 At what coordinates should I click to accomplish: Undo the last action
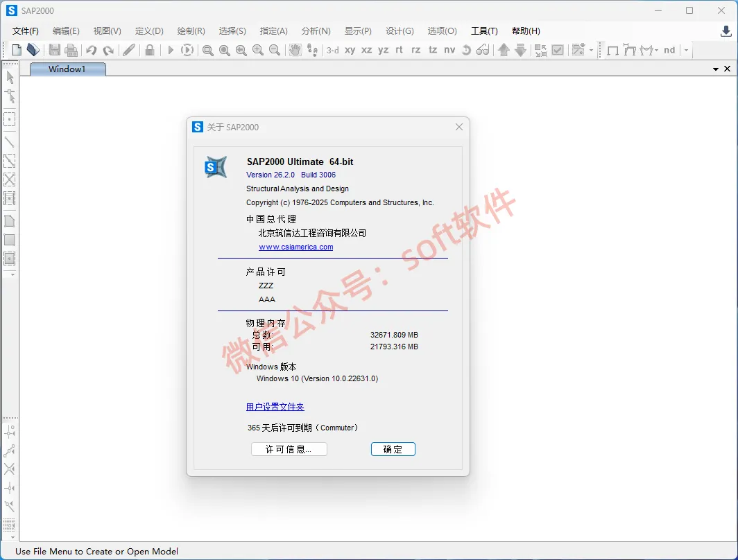[92, 50]
